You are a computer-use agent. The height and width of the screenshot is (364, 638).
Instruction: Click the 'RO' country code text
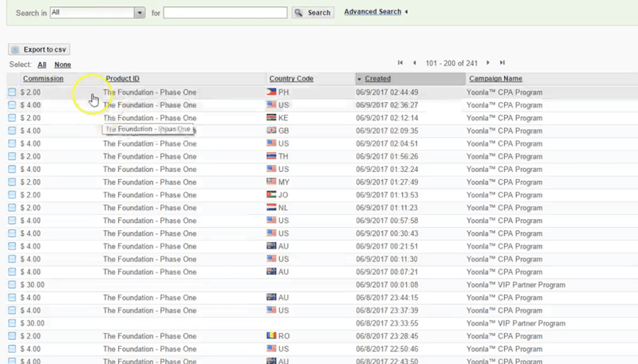pos(284,336)
